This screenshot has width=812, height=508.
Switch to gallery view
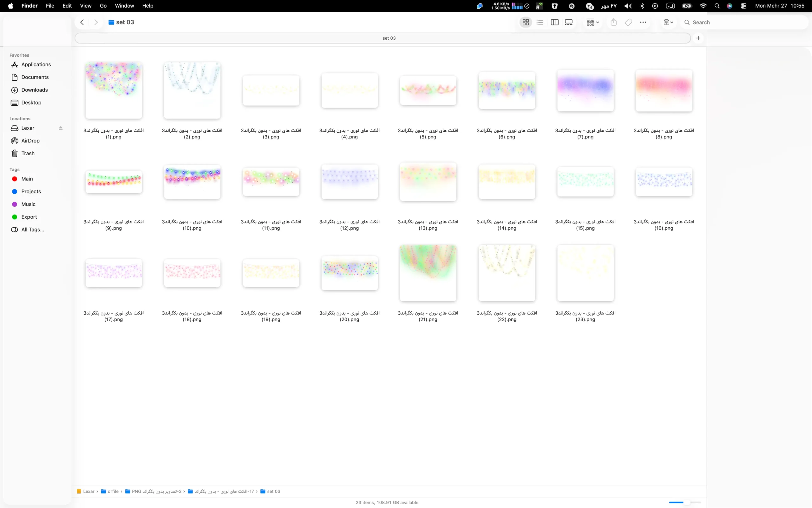569,22
